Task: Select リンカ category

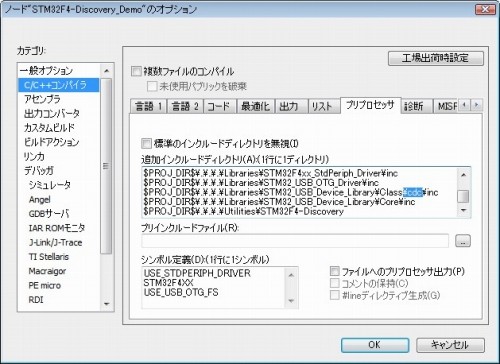Action: click(34, 157)
